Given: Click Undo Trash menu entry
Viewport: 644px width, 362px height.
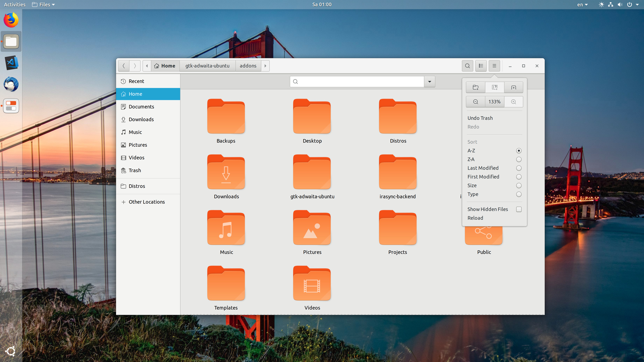Looking at the screenshot, I should coord(480,118).
